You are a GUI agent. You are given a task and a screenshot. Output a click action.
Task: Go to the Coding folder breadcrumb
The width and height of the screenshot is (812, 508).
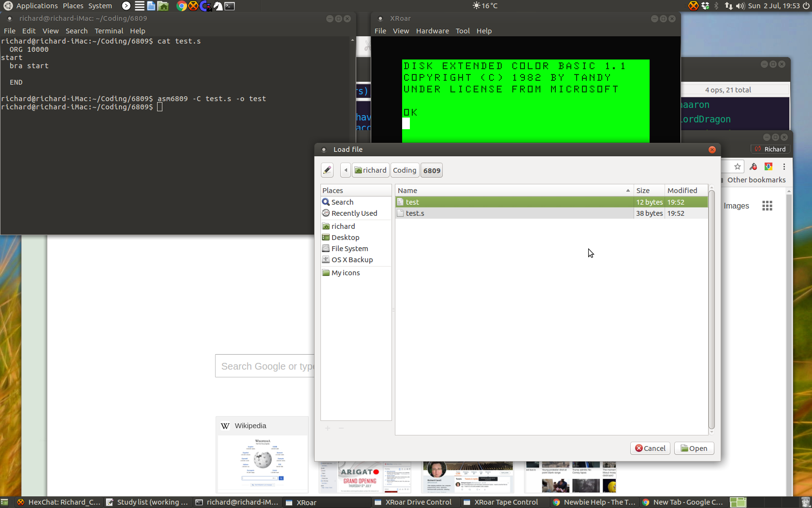tap(405, 170)
